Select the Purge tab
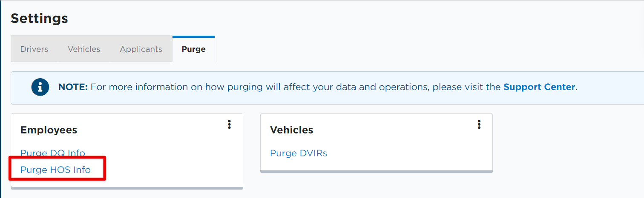 pos(193,49)
